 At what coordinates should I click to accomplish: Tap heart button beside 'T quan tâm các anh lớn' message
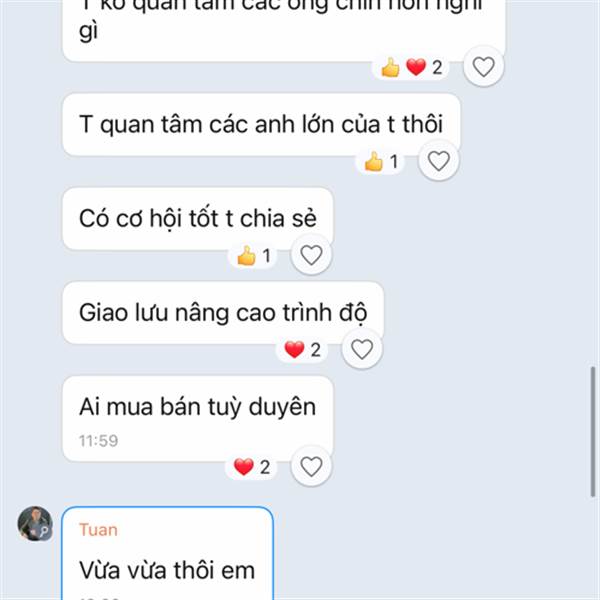point(439,161)
